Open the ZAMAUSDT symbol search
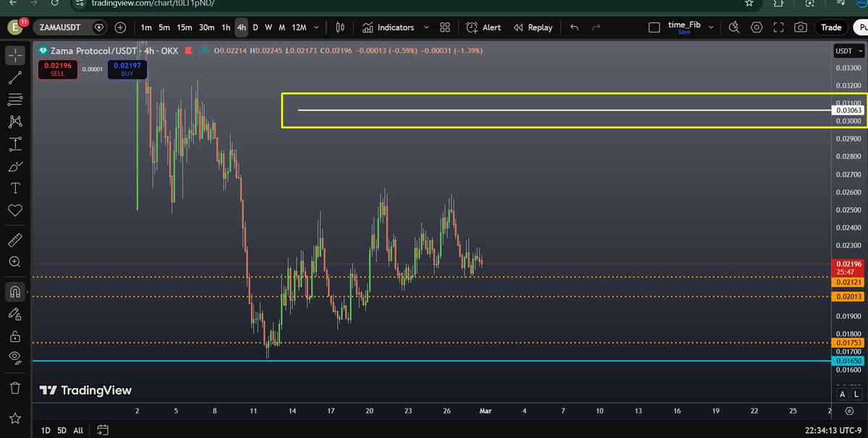Screen dimensions: 868x438 pyautogui.click(x=61, y=27)
